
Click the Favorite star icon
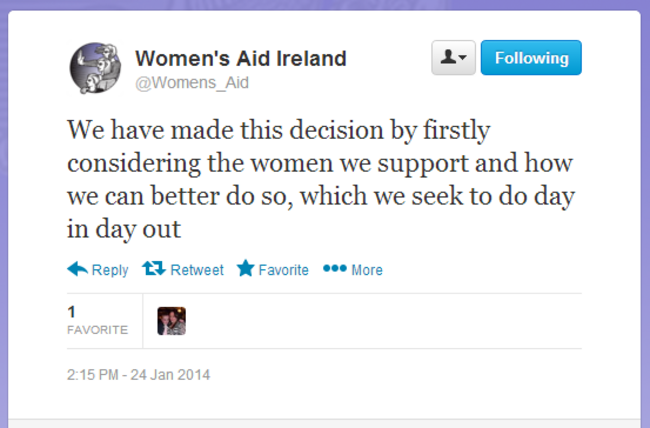(245, 268)
